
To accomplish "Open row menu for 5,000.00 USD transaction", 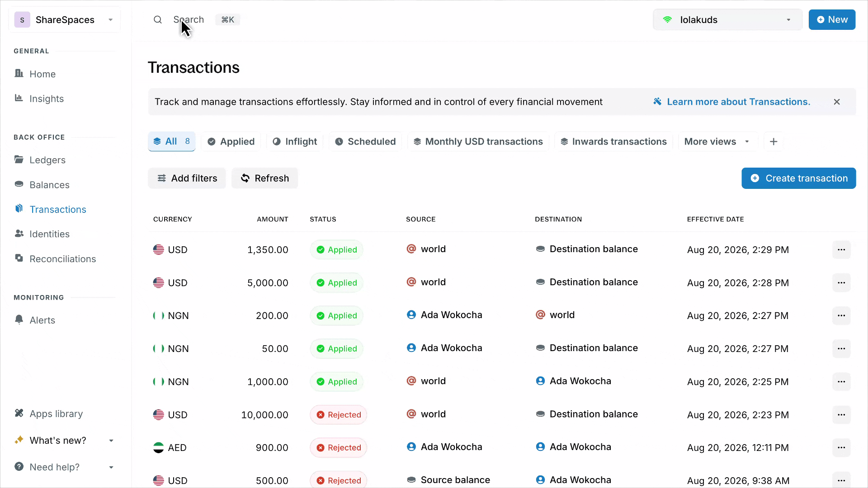I will point(841,283).
